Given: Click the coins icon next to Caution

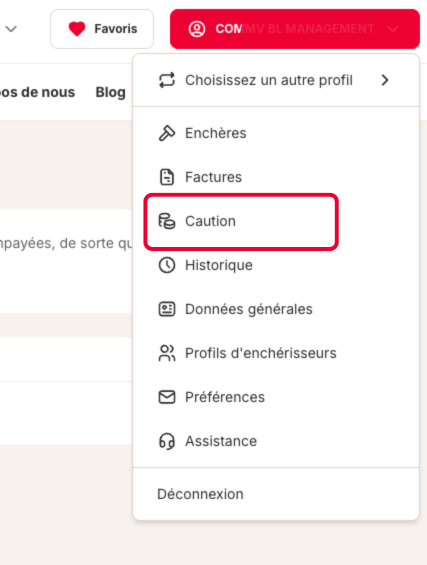Looking at the screenshot, I should [x=167, y=221].
